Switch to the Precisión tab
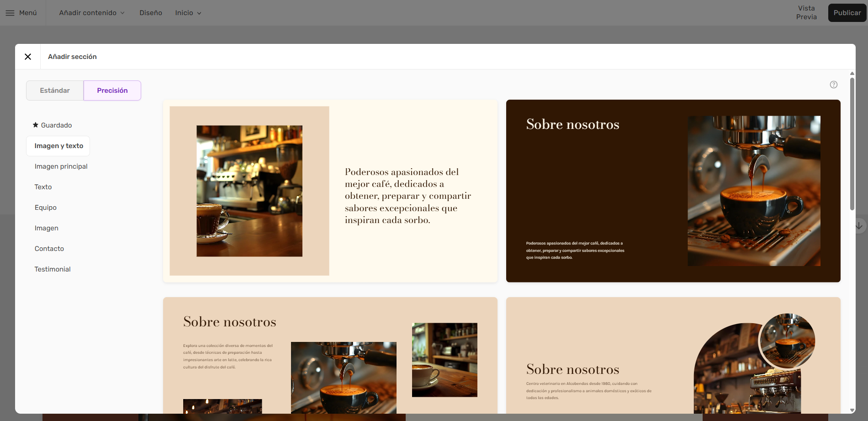The width and height of the screenshot is (868, 421). tap(112, 91)
